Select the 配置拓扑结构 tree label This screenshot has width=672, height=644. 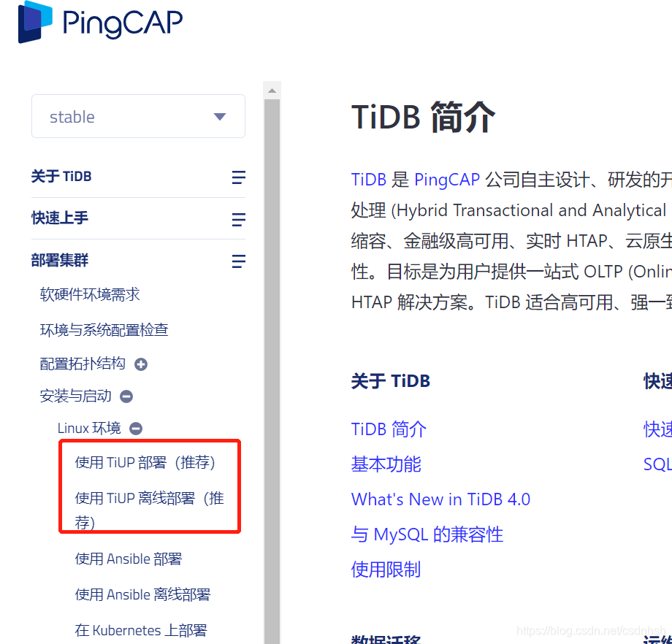(x=83, y=364)
